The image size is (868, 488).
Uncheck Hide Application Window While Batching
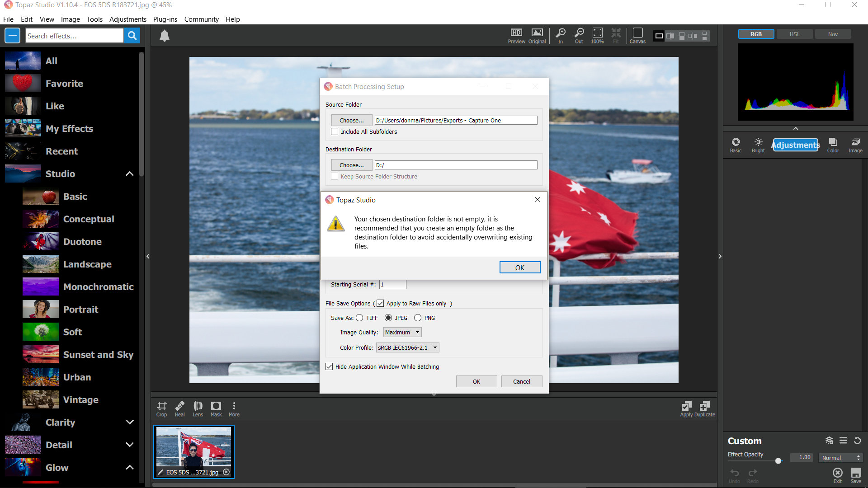click(x=329, y=366)
